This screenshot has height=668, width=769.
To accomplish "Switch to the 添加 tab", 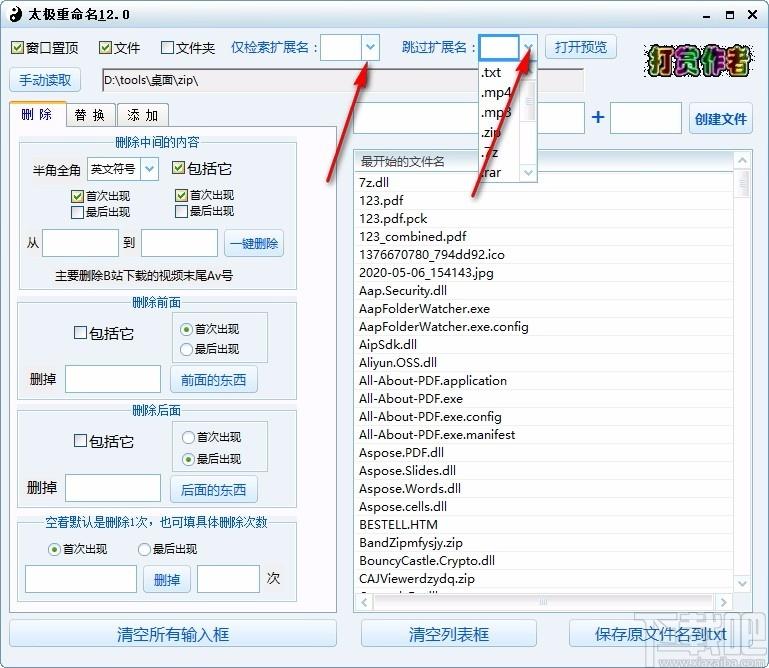I will (143, 115).
